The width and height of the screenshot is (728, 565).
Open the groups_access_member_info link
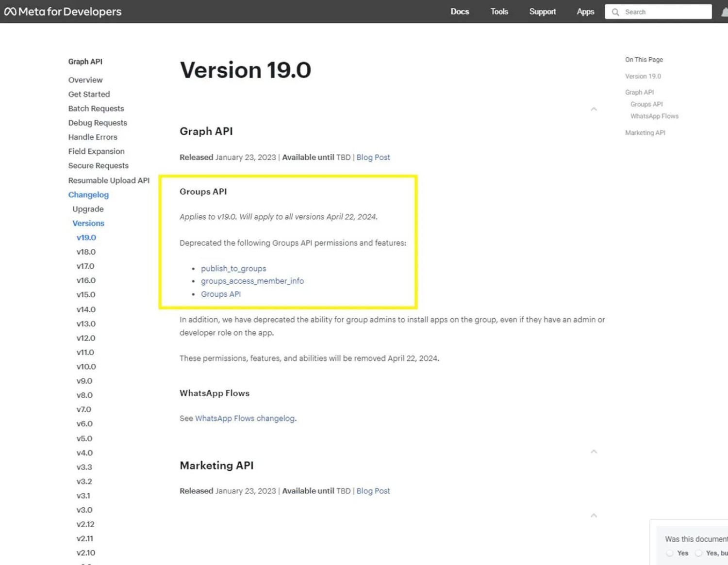pyautogui.click(x=252, y=281)
